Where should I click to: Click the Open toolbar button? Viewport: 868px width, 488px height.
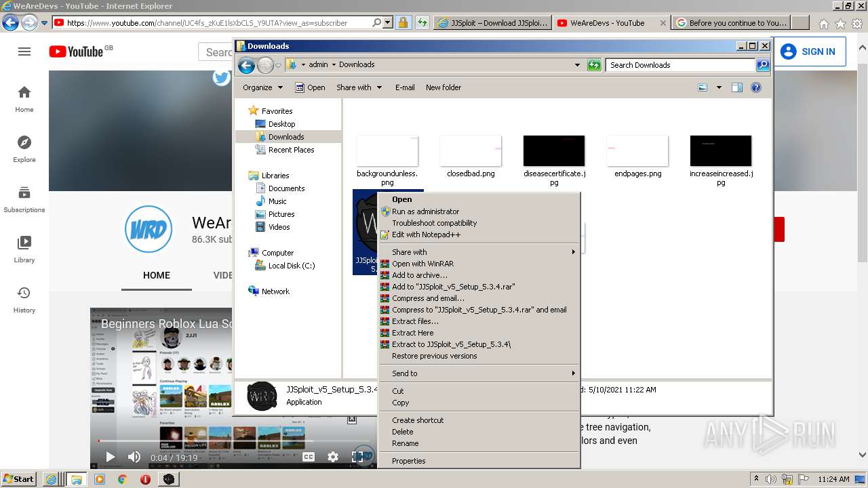point(310,87)
